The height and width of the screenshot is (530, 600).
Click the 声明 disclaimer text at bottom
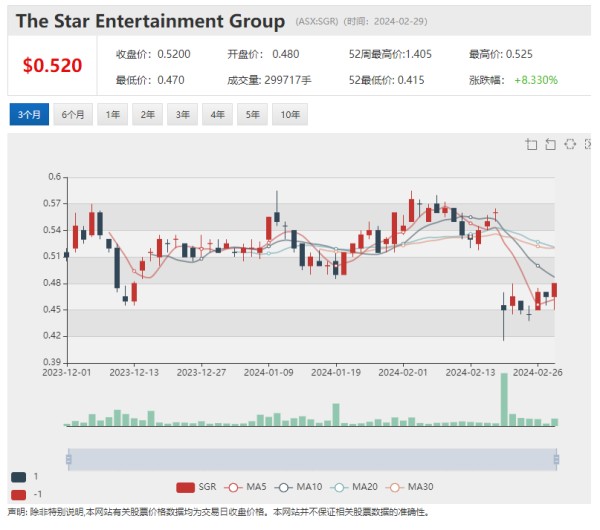218,512
